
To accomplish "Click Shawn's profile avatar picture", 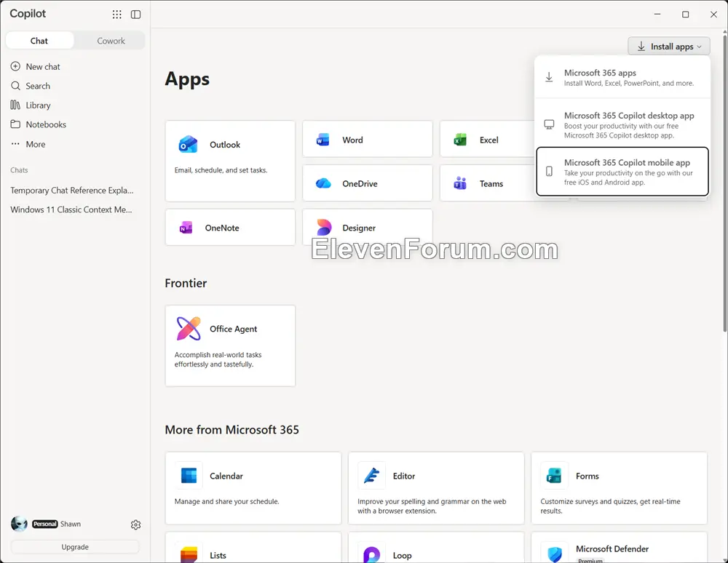I will [x=19, y=524].
